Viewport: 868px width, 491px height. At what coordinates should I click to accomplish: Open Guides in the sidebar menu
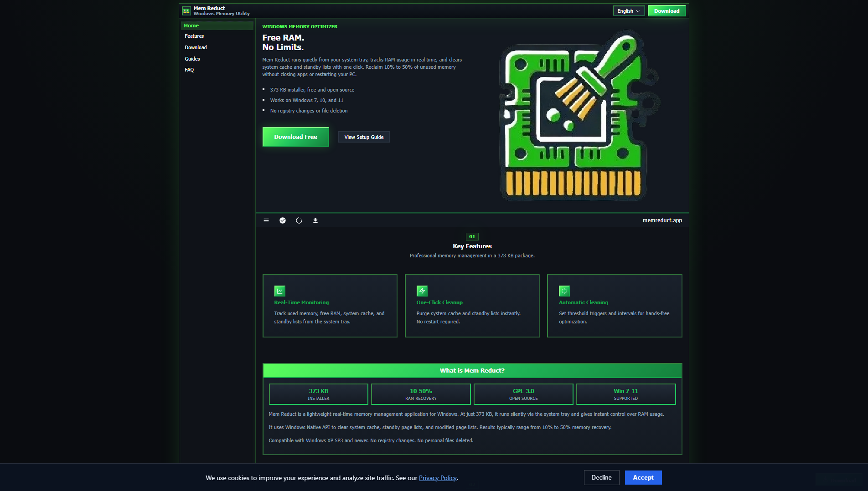[192, 59]
